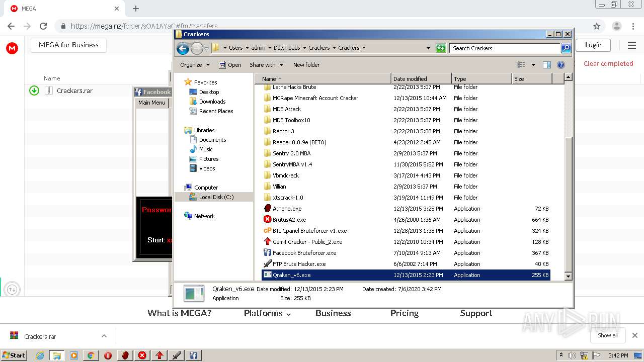Image resolution: width=644 pixels, height=362 pixels.
Task: Select the MCRape Minecraft Account Cracker folder
Action: 315,98
